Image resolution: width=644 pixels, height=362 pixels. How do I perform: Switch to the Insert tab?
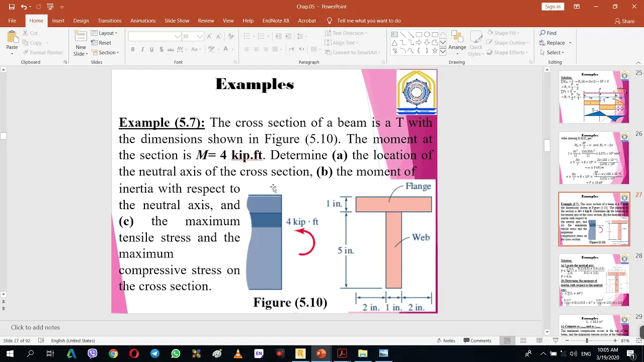[x=58, y=21]
